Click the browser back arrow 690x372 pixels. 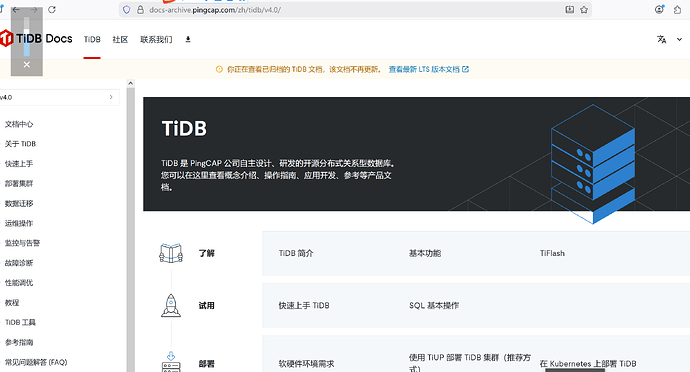(x=16, y=10)
